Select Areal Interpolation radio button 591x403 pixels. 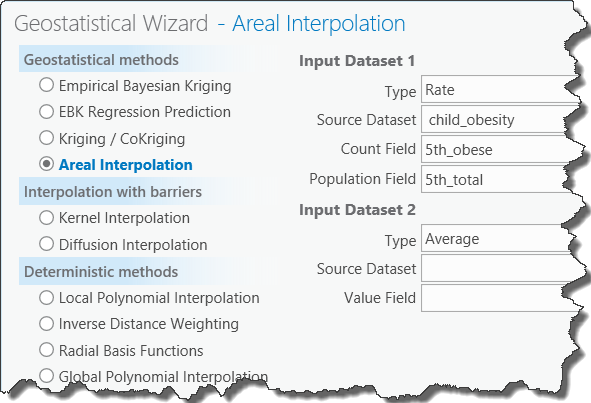coord(46,164)
